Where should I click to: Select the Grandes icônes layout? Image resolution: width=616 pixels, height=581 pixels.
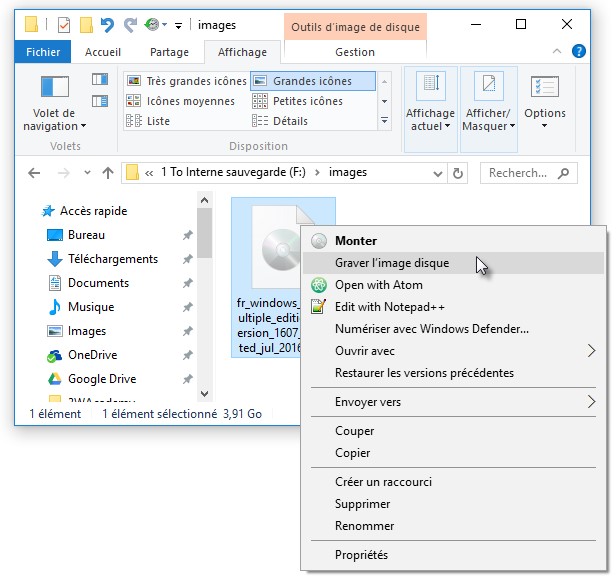[313, 81]
